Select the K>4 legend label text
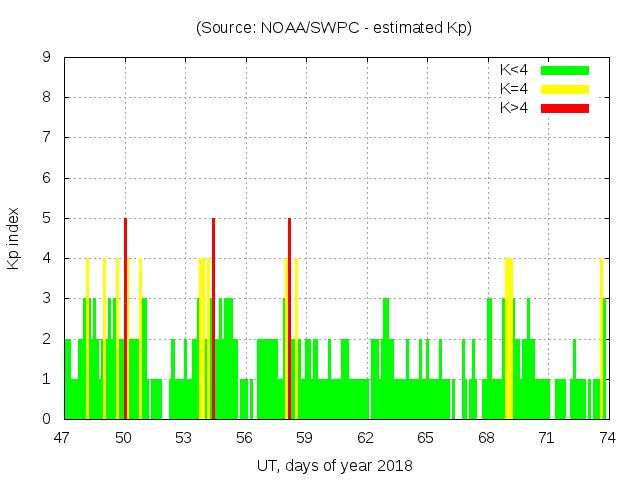 click(514, 107)
